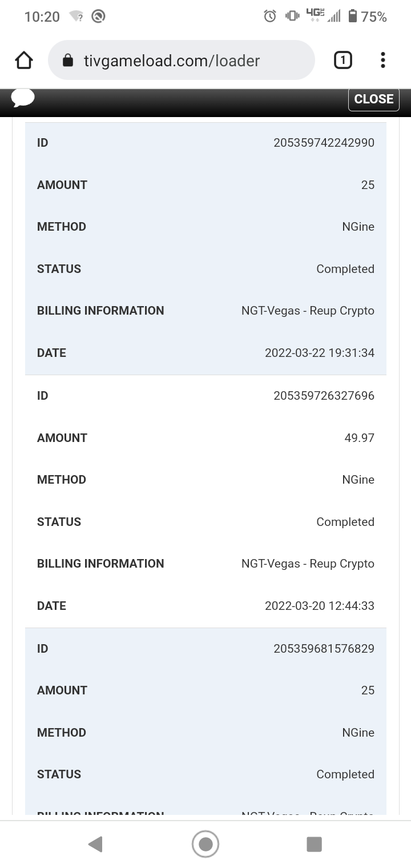Tap the battery 75% status indicator
Viewport: 411px width, 868px height.
(368, 17)
